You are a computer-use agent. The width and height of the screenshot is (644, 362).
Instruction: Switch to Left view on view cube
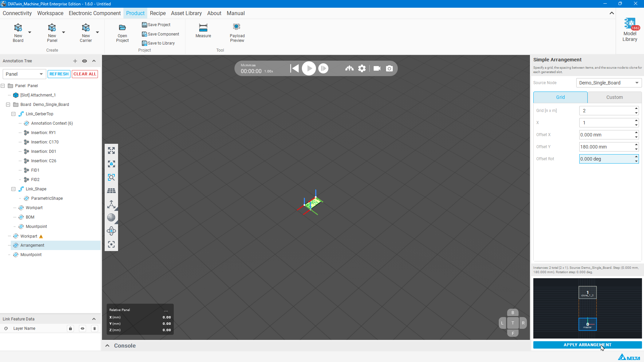502,323
